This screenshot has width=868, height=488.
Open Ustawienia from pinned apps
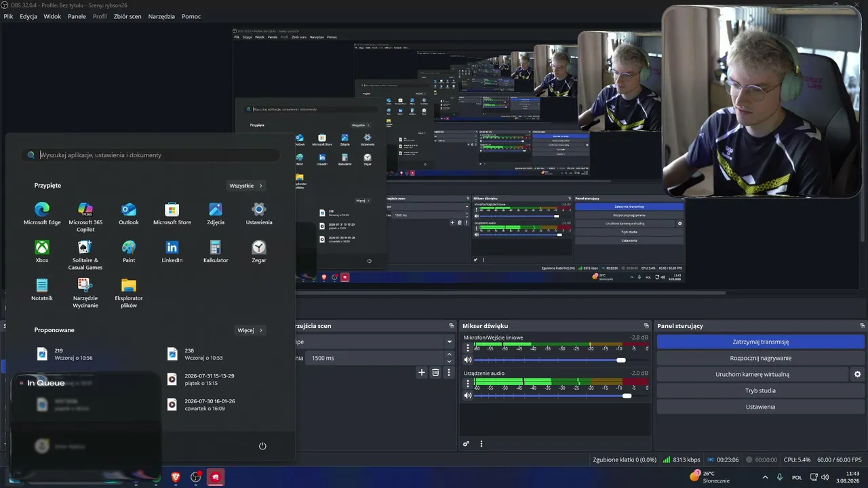coord(259,213)
